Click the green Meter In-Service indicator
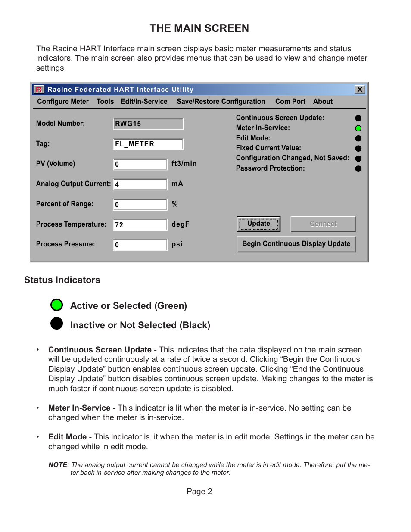The width and height of the screenshot is (411, 532). [358, 128]
